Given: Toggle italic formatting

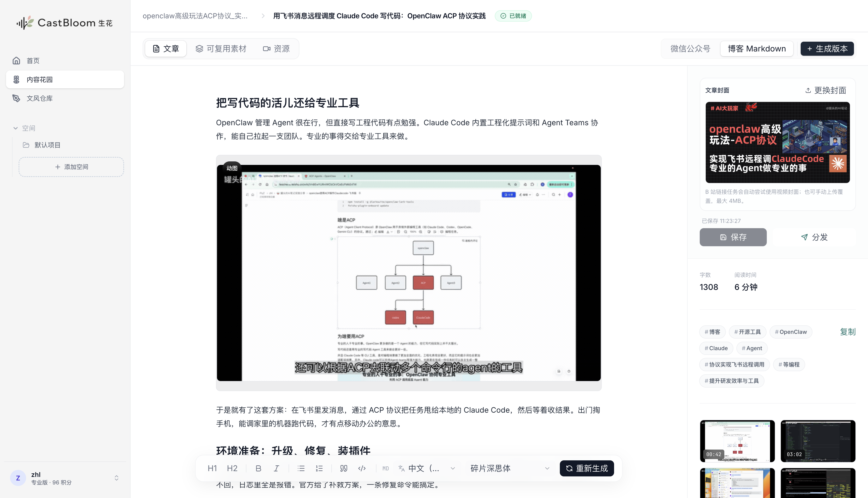Looking at the screenshot, I should pyautogui.click(x=277, y=468).
